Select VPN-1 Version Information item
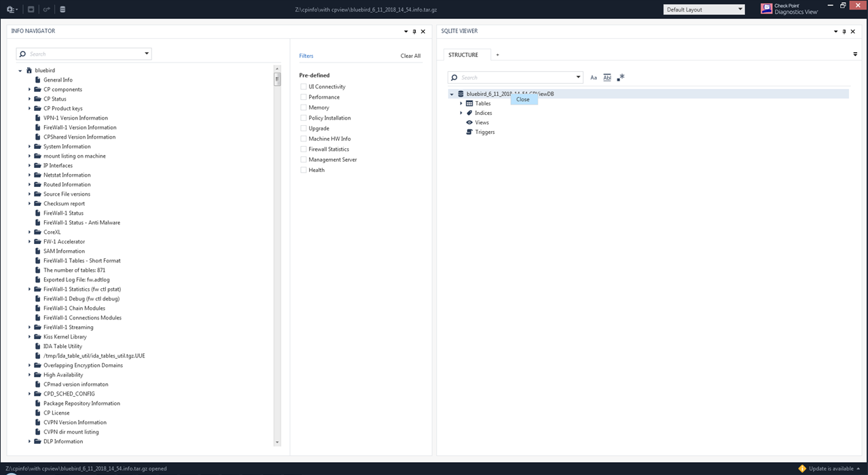Screen dimensions: 868x475 tap(75, 118)
